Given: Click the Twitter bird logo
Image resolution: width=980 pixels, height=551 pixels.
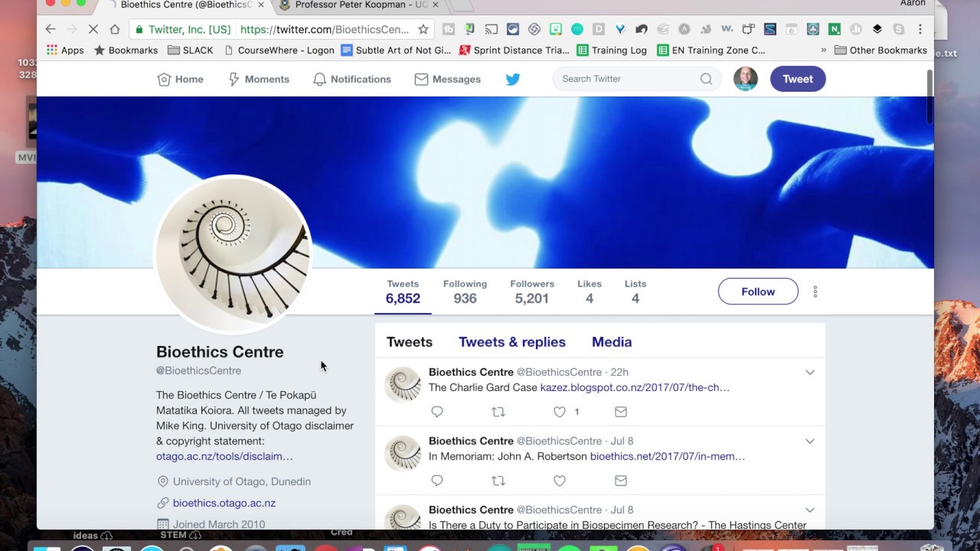Looking at the screenshot, I should [513, 79].
